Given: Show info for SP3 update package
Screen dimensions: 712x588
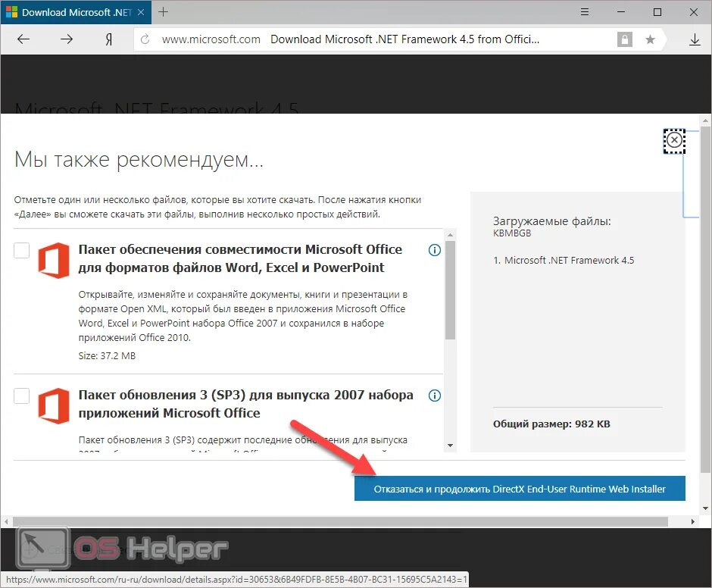Looking at the screenshot, I should coord(435,396).
